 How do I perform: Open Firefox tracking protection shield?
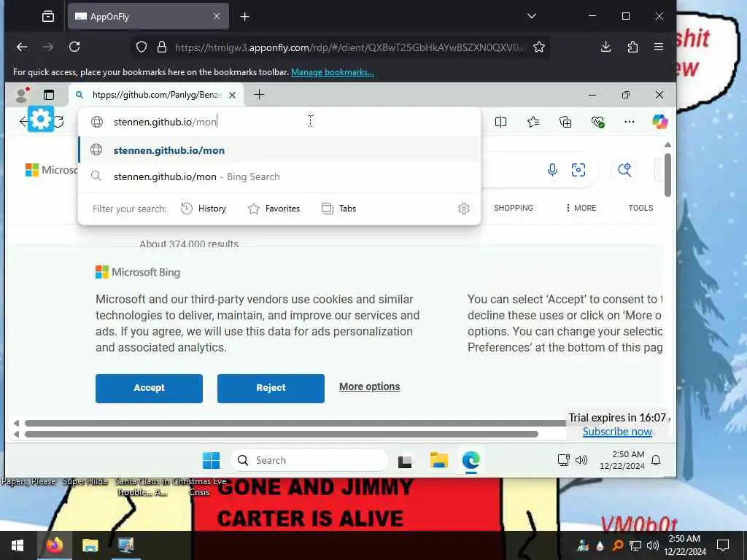click(142, 47)
